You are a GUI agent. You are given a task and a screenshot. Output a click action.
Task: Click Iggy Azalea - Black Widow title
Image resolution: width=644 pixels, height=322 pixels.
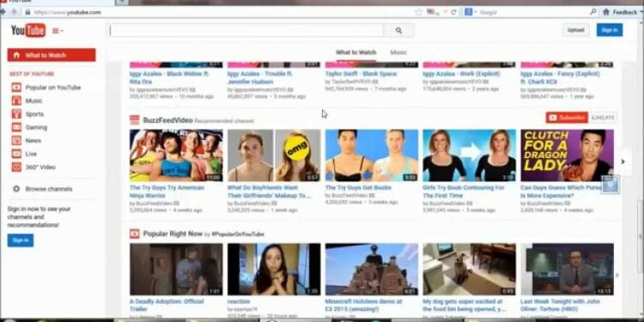pos(169,77)
